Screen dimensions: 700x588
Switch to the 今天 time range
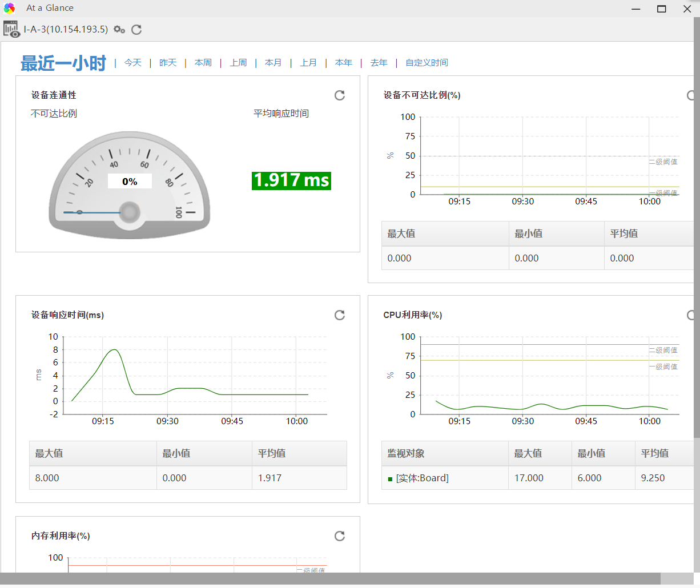[133, 63]
